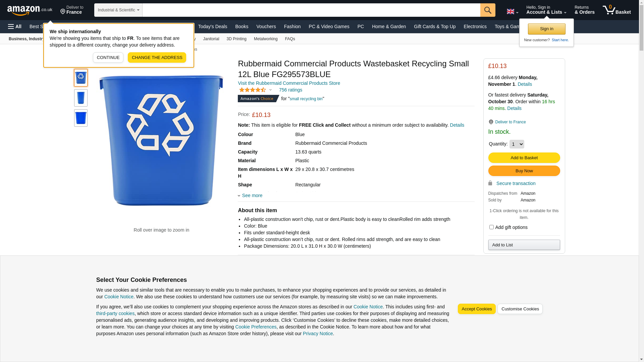Open the Quantity dropdown
The image size is (644, 362).
click(x=517, y=144)
